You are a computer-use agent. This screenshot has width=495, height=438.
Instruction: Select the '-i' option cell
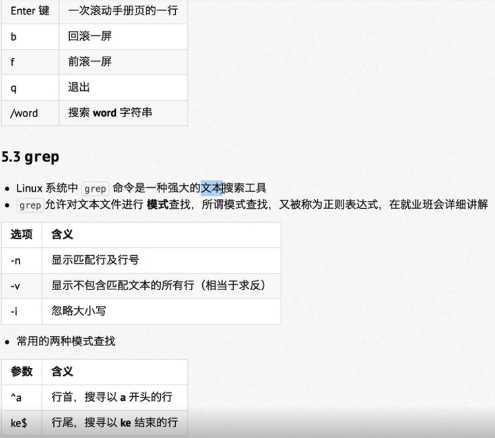coord(22,311)
